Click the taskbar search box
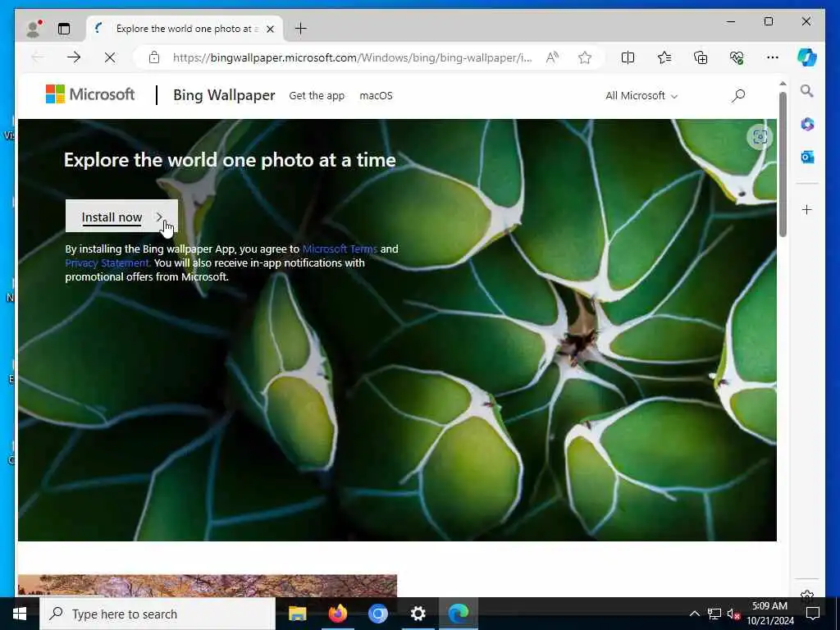This screenshot has width=840, height=630. (x=157, y=614)
